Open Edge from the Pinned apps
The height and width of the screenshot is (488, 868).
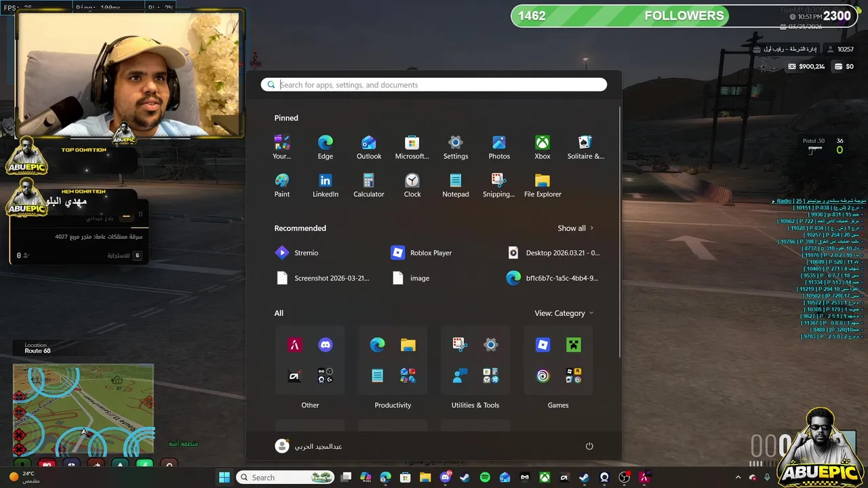tap(325, 147)
